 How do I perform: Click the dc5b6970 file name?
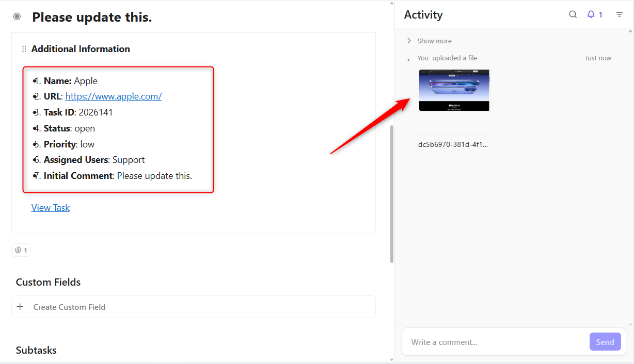tap(453, 145)
